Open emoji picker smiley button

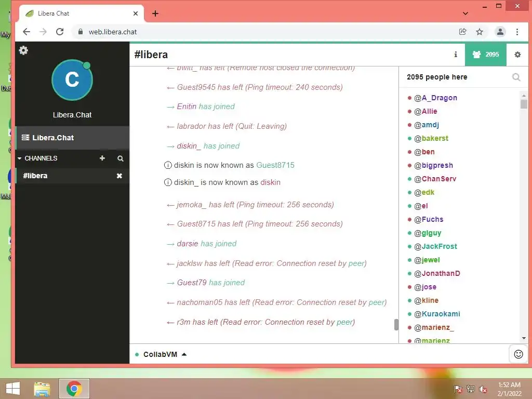point(518,354)
